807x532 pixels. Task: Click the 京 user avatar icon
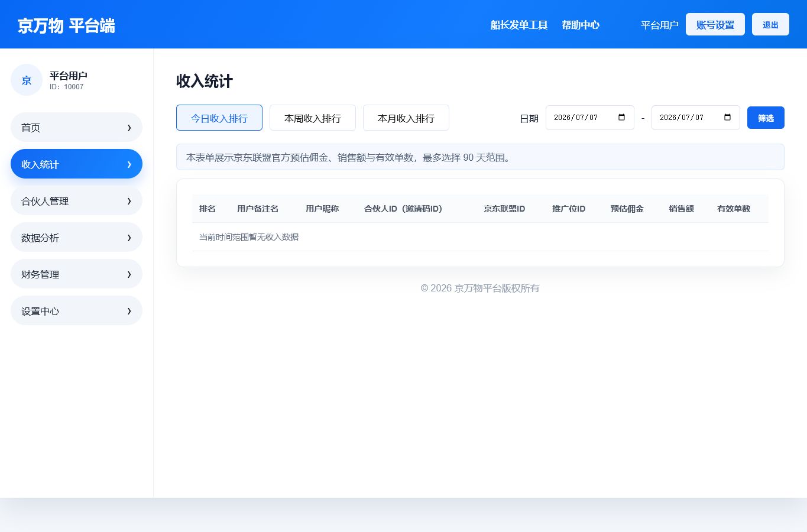coord(27,80)
